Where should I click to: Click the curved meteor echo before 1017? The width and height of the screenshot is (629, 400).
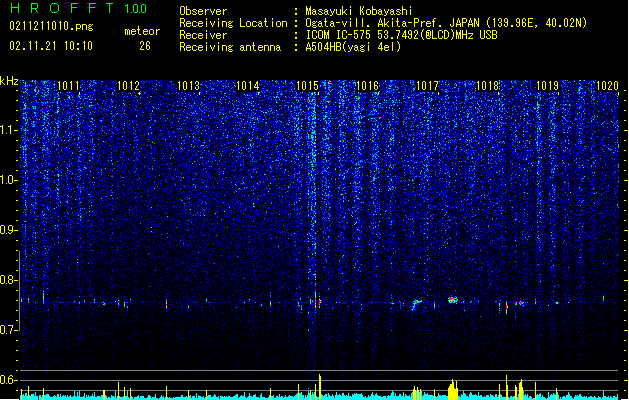[417, 304]
